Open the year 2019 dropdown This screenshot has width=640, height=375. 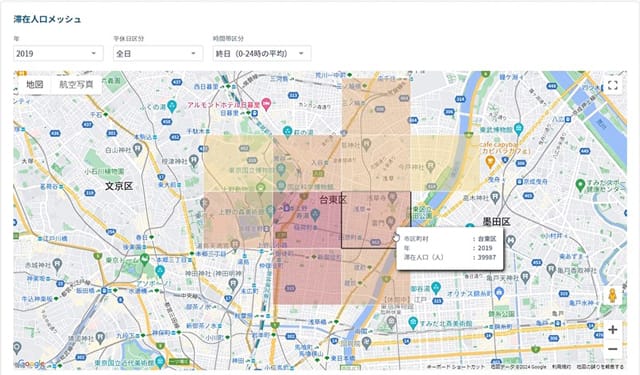(58, 53)
